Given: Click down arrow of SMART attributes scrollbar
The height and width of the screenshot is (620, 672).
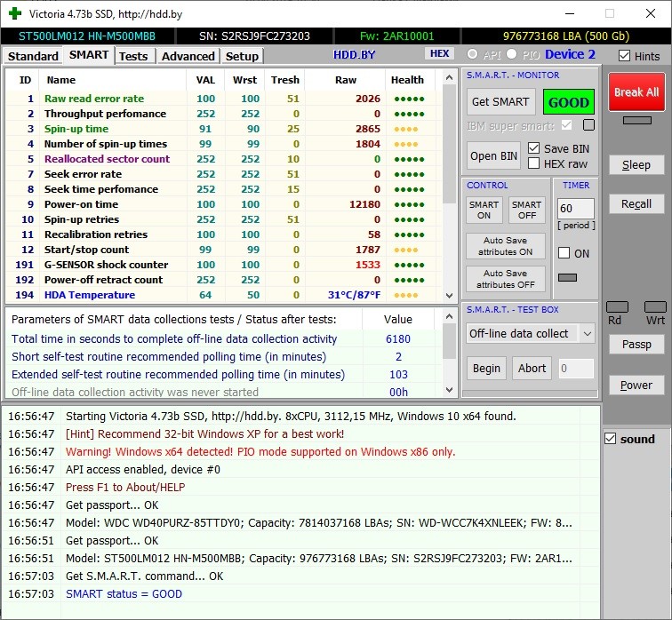Looking at the screenshot, I should [449, 296].
